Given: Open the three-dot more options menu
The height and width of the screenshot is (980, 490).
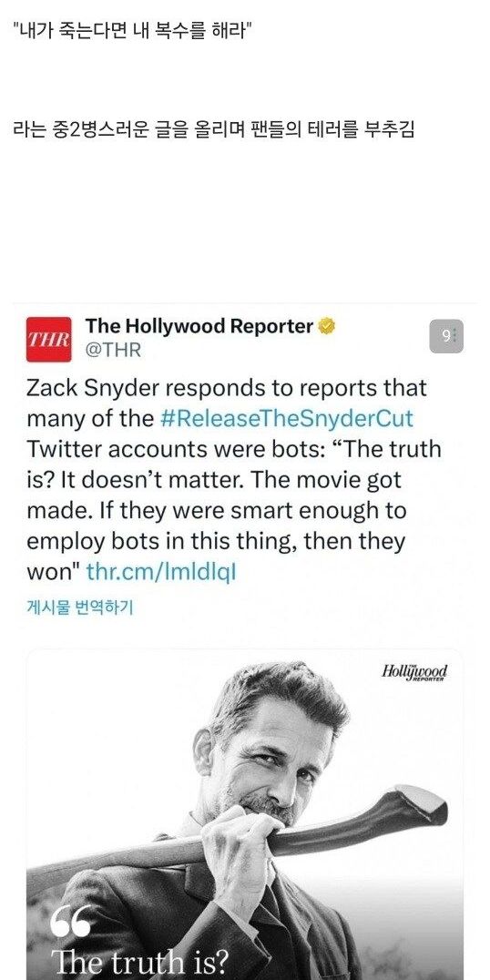Looking at the screenshot, I should click(x=454, y=336).
